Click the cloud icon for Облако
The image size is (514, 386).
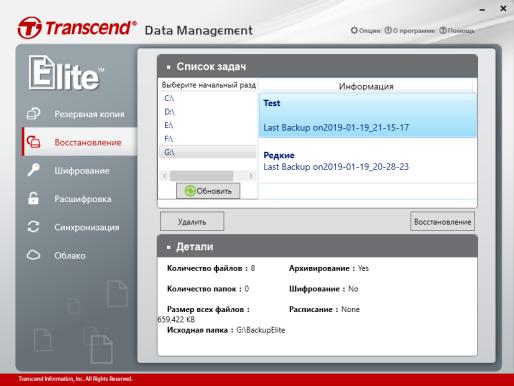pyautogui.click(x=33, y=255)
